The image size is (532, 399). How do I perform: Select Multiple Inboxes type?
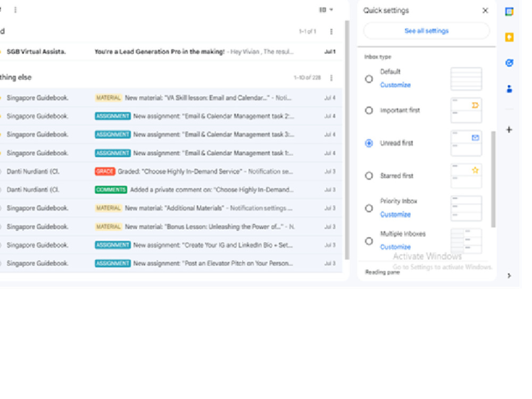click(x=369, y=241)
